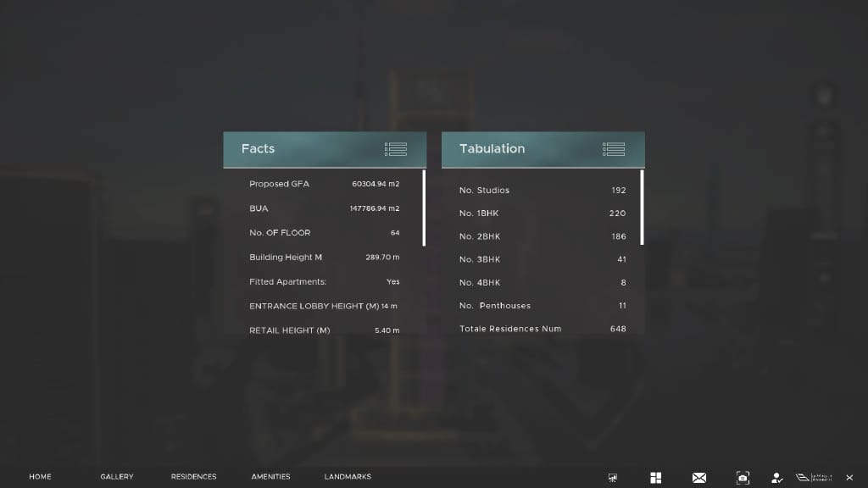Click the envelope mail icon
868x488 pixels.
(x=698, y=478)
